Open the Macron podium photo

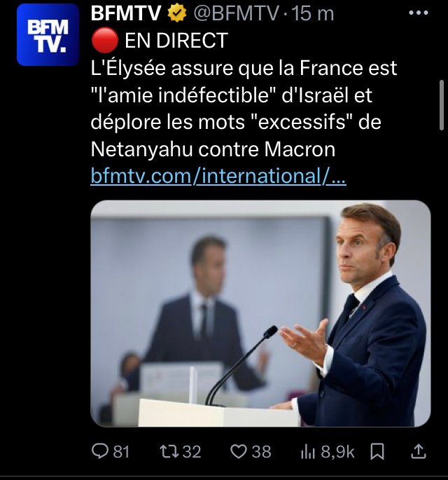point(260,313)
